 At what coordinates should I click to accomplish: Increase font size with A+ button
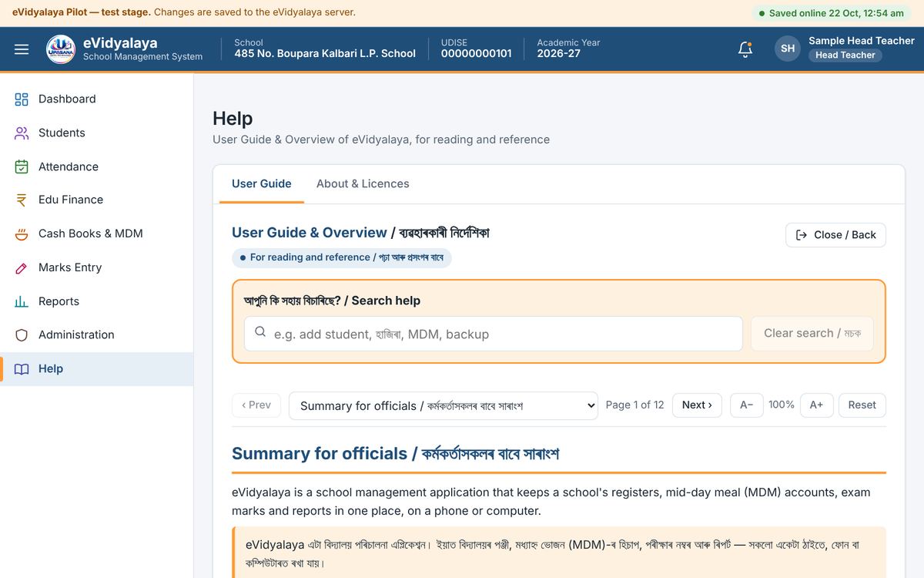tap(816, 405)
